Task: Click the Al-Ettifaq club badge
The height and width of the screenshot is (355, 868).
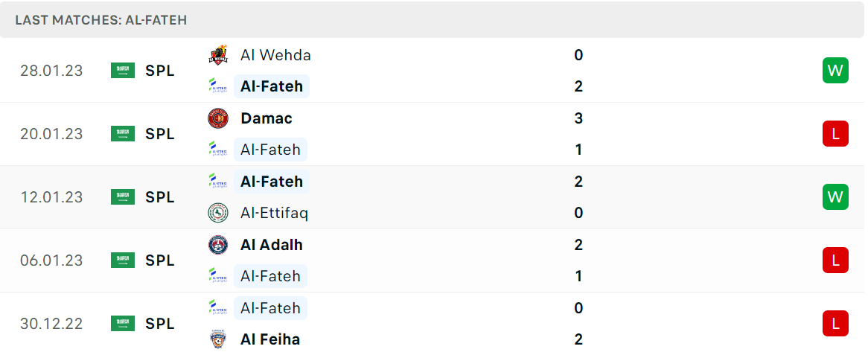Action: [x=218, y=213]
